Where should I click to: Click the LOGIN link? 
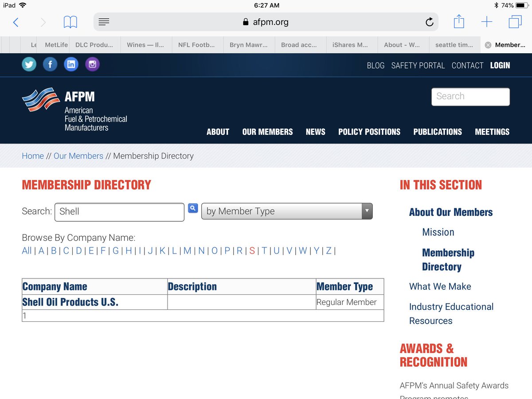tap(500, 65)
